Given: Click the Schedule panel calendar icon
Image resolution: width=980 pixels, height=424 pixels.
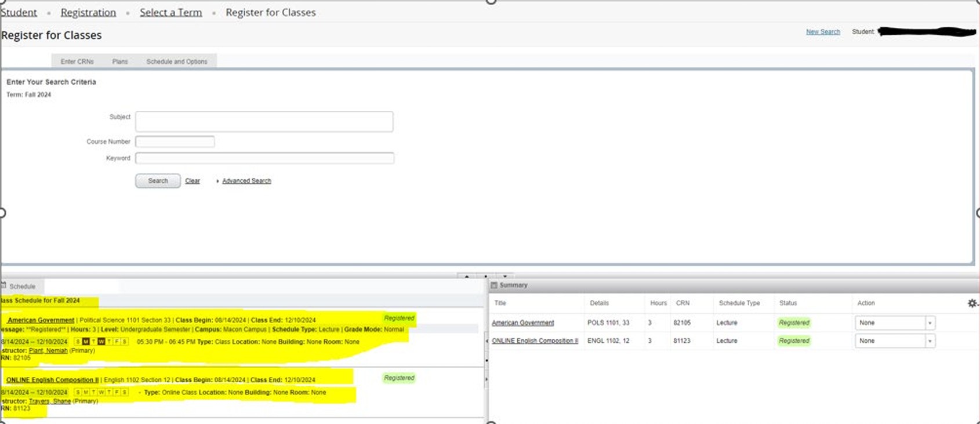Looking at the screenshot, I should (3, 286).
